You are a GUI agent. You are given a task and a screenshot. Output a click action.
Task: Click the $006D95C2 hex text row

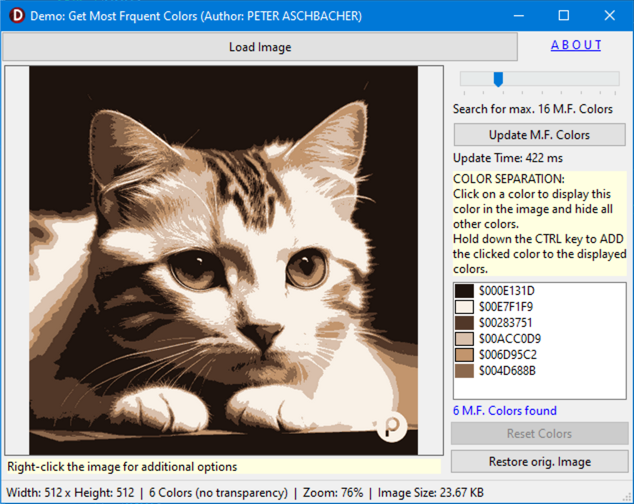click(x=508, y=355)
